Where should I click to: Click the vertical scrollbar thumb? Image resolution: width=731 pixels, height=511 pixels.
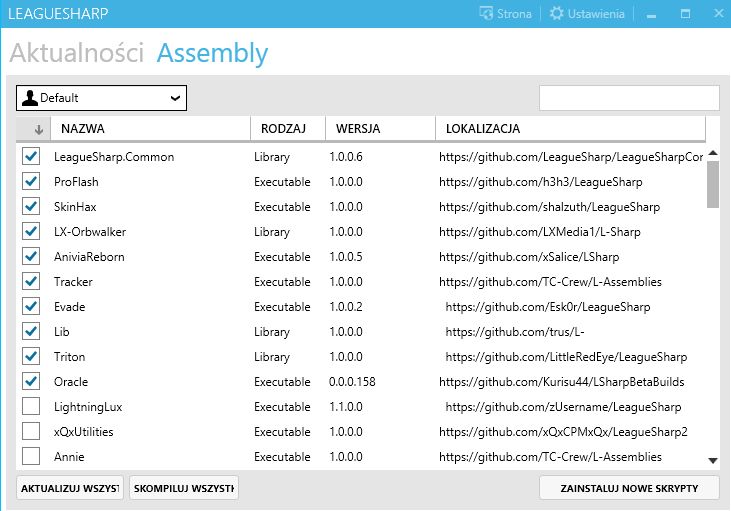pyautogui.click(x=712, y=184)
